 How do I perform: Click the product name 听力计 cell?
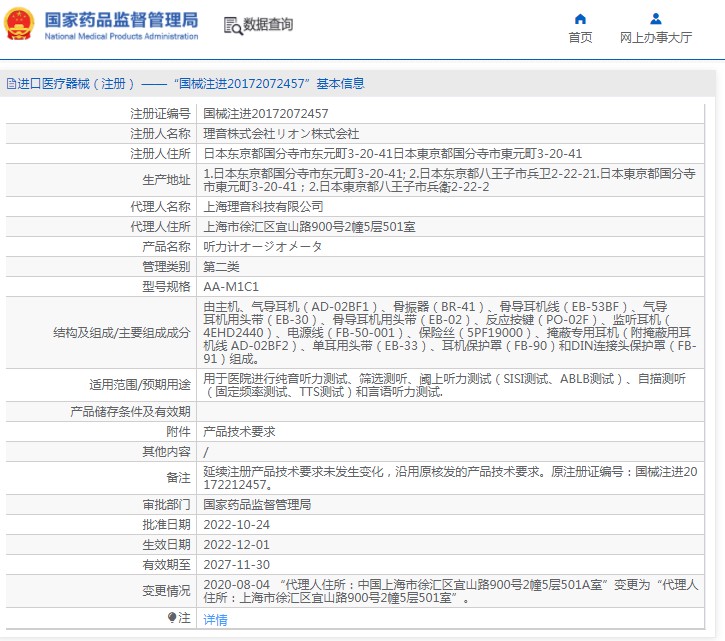pyautogui.click(x=263, y=247)
